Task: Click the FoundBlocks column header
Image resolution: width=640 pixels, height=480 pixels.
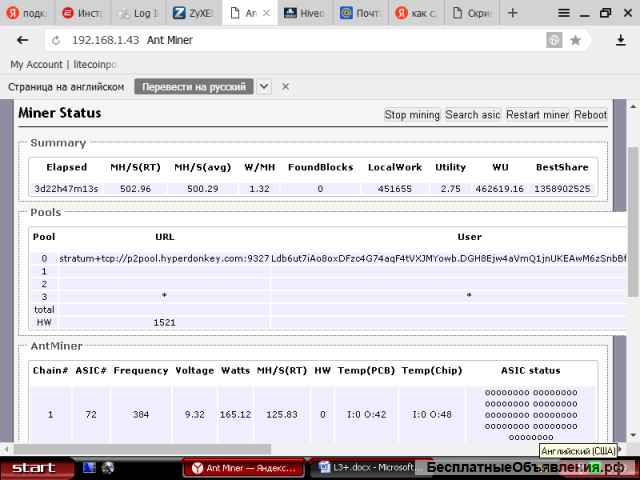Action: tap(320, 167)
